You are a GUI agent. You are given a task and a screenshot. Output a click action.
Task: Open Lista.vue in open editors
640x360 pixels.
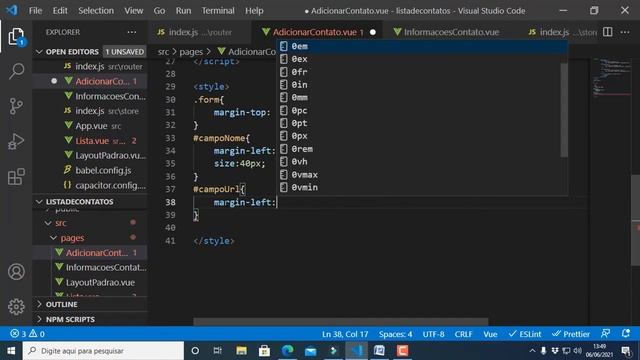[90, 141]
